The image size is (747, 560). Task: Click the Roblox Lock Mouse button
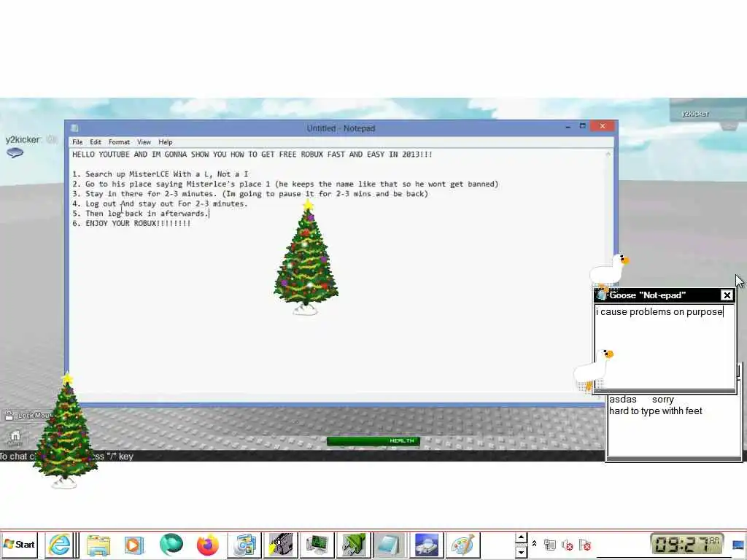pyautogui.click(x=29, y=415)
